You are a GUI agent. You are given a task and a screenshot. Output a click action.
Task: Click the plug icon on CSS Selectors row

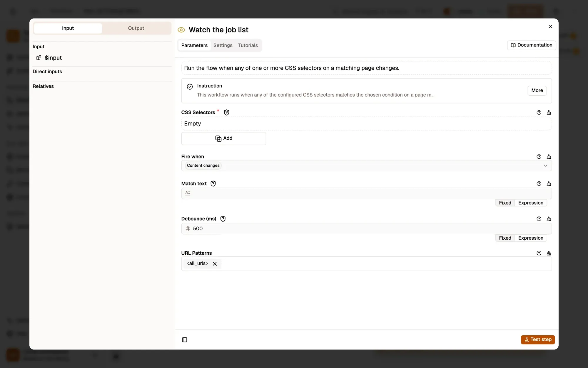pyautogui.click(x=549, y=112)
